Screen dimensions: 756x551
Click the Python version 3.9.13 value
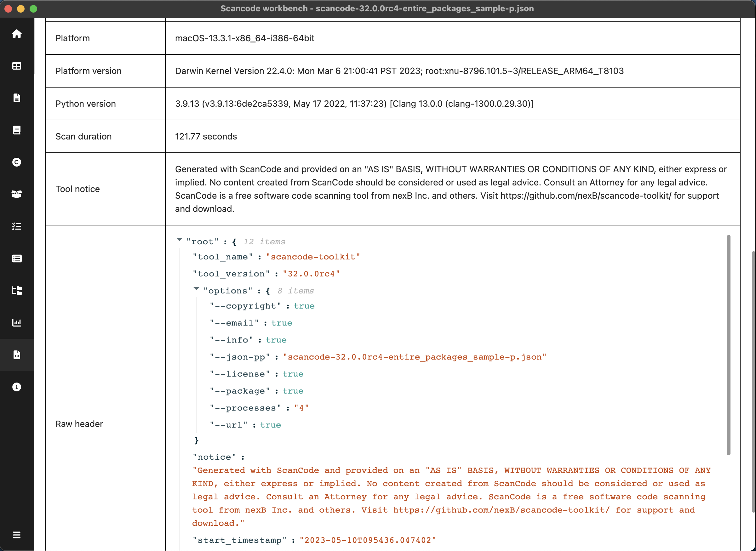click(x=354, y=104)
